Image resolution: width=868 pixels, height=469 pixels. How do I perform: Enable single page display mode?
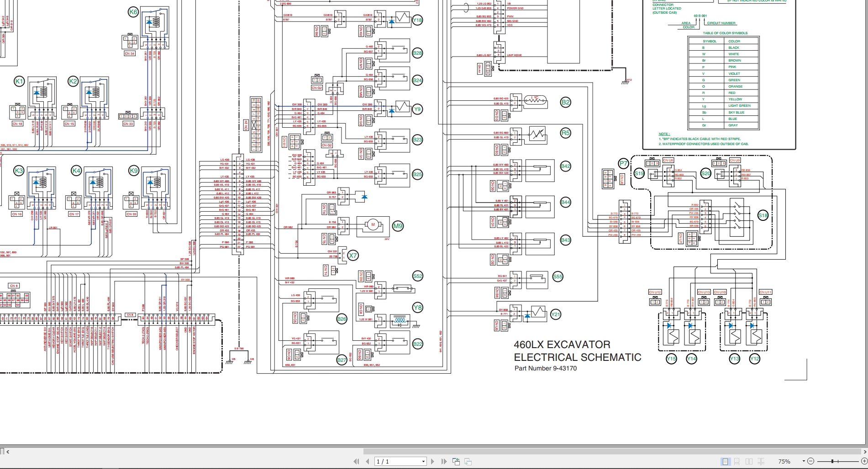coord(725,461)
